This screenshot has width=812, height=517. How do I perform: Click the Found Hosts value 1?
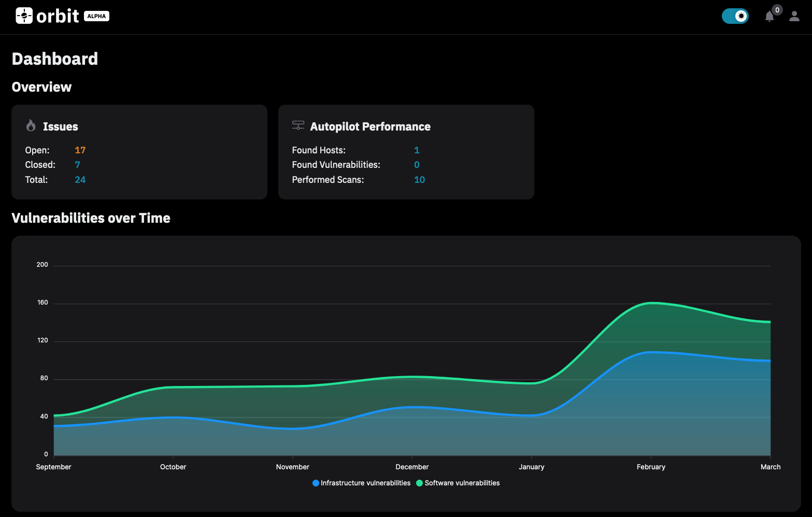(417, 150)
